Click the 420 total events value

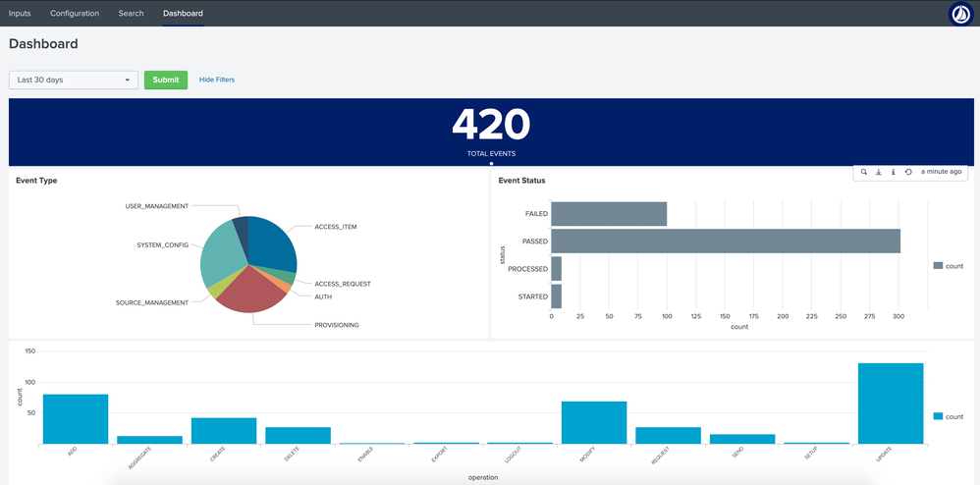pos(491,125)
